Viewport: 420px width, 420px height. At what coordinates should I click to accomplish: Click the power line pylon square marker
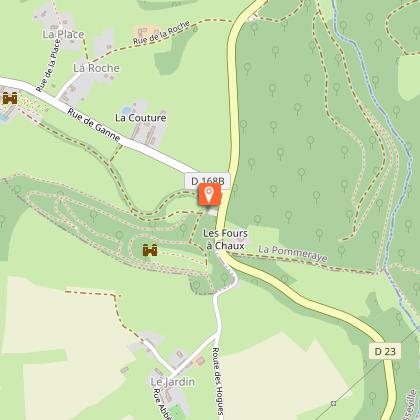click(333, 404)
